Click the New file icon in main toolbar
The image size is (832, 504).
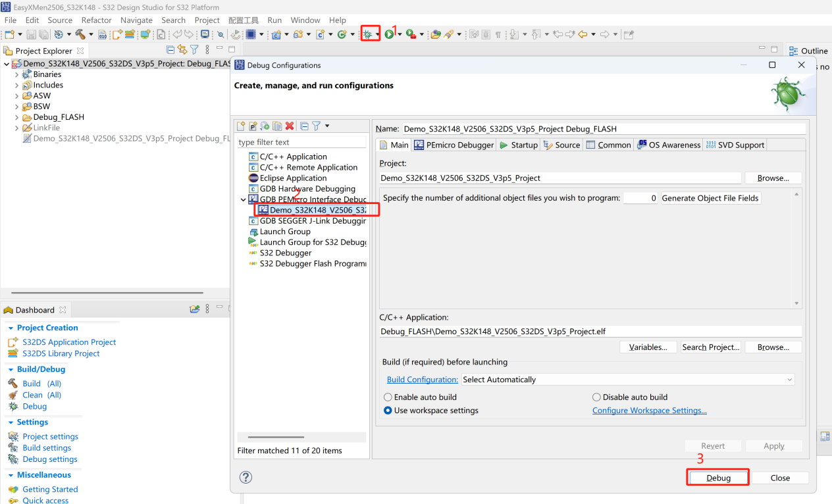(10, 34)
